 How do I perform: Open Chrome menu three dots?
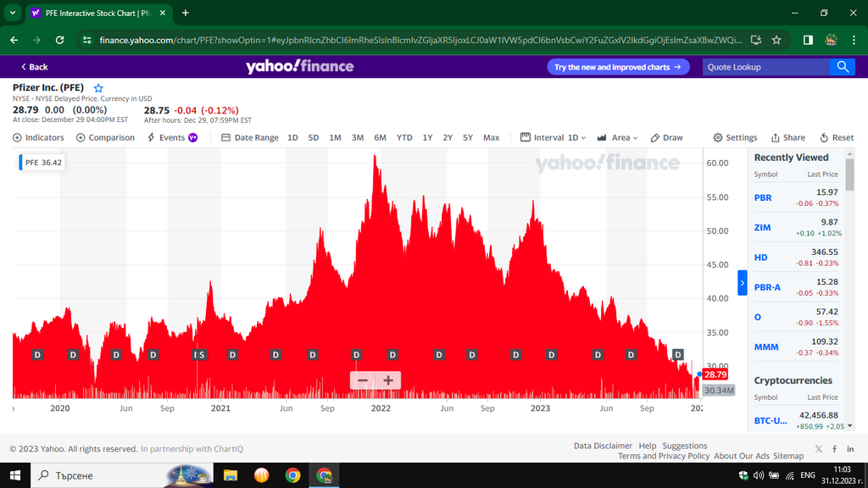coord(854,40)
